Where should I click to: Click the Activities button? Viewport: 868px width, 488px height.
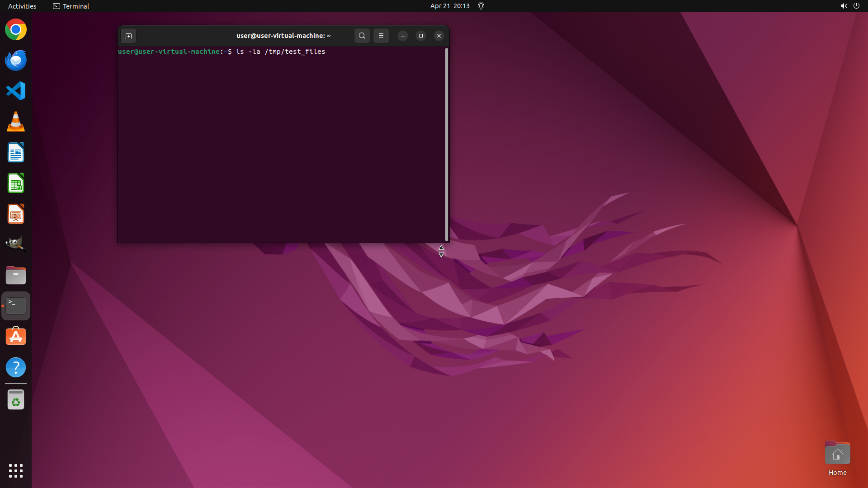point(22,6)
